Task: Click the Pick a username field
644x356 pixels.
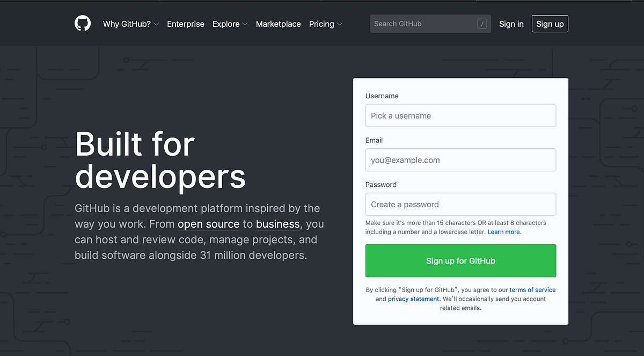Action: click(x=460, y=115)
